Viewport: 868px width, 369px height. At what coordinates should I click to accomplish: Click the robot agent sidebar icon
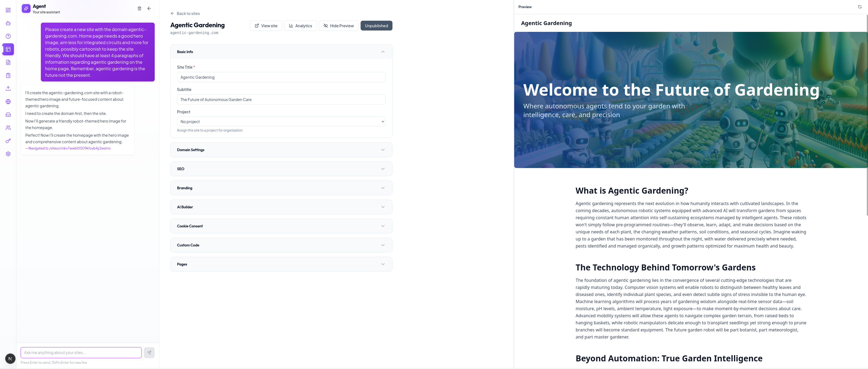(8, 23)
